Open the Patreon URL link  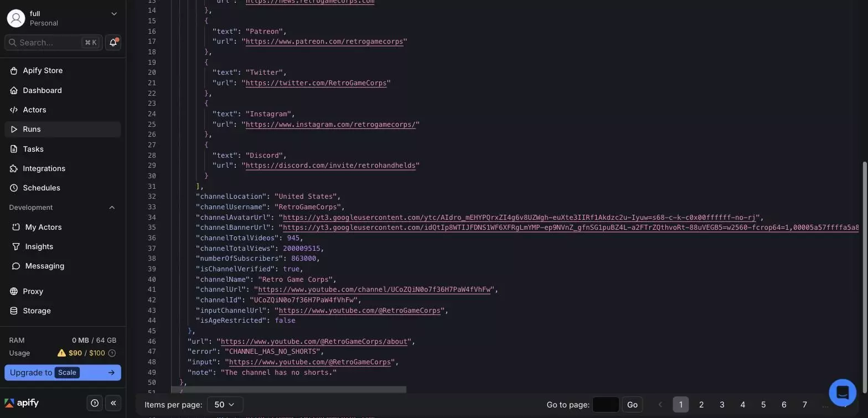(324, 42)
